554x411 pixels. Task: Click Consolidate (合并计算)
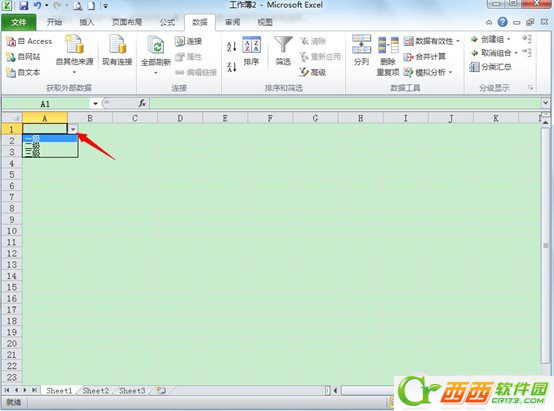click(425, 57)
